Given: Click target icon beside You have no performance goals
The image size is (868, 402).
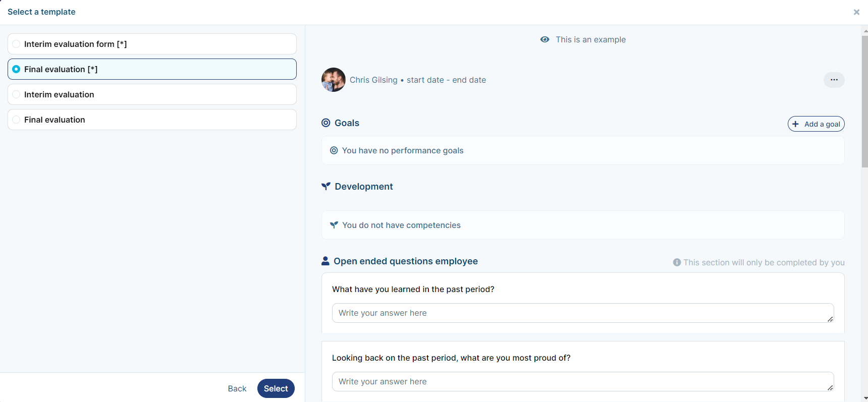Looking at the screenshot, I should point(334,150).
